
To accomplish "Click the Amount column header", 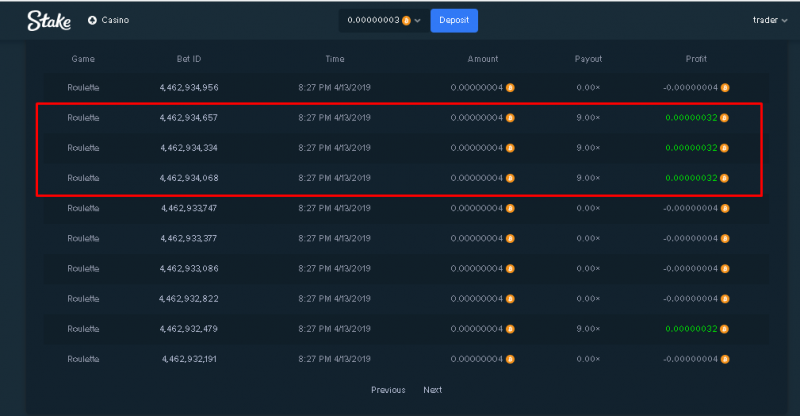I will (x=483, y=59).
